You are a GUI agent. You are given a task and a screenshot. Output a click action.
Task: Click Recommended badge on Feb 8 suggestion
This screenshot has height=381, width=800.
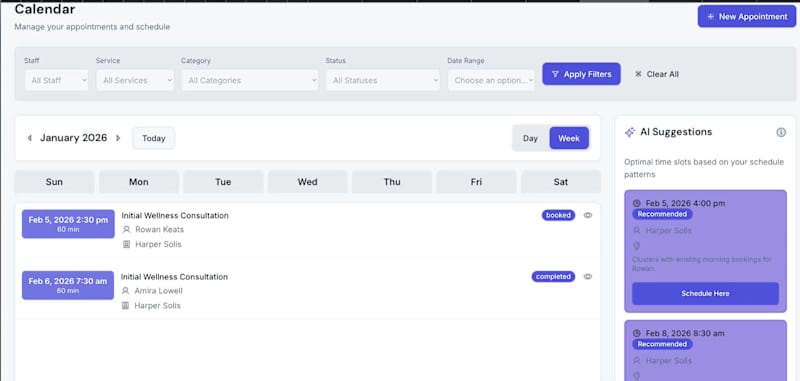coord(662,344)
